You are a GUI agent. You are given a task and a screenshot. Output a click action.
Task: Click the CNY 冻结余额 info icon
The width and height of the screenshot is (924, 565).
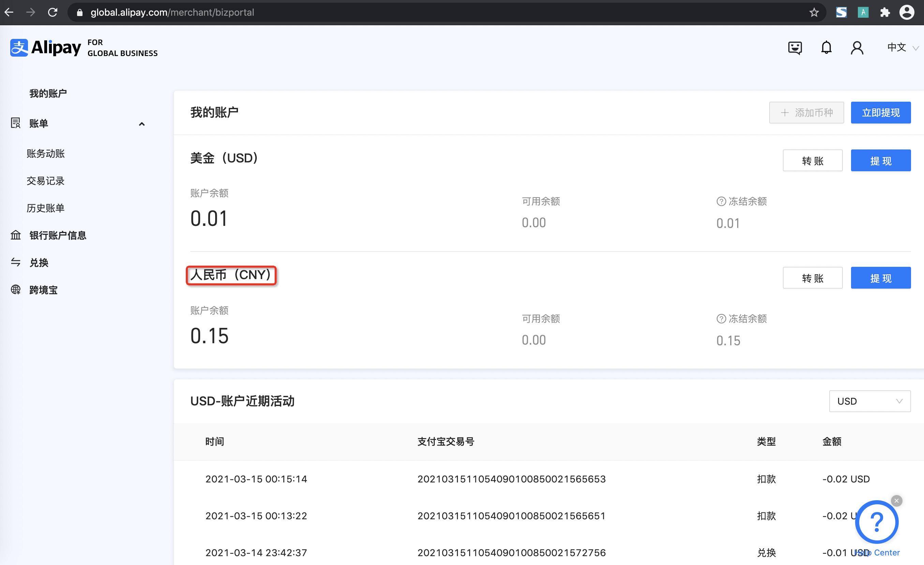point(721,319)
